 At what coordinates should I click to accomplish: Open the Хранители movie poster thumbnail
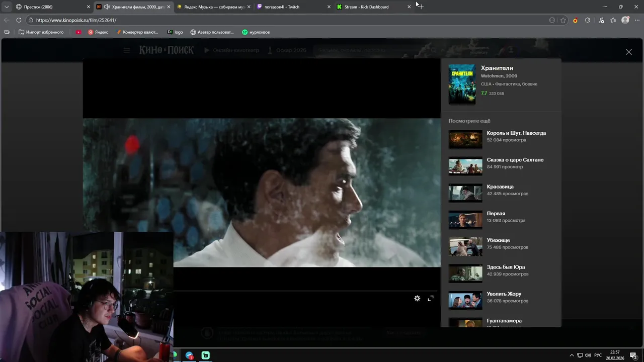click(x=462, y=84)
